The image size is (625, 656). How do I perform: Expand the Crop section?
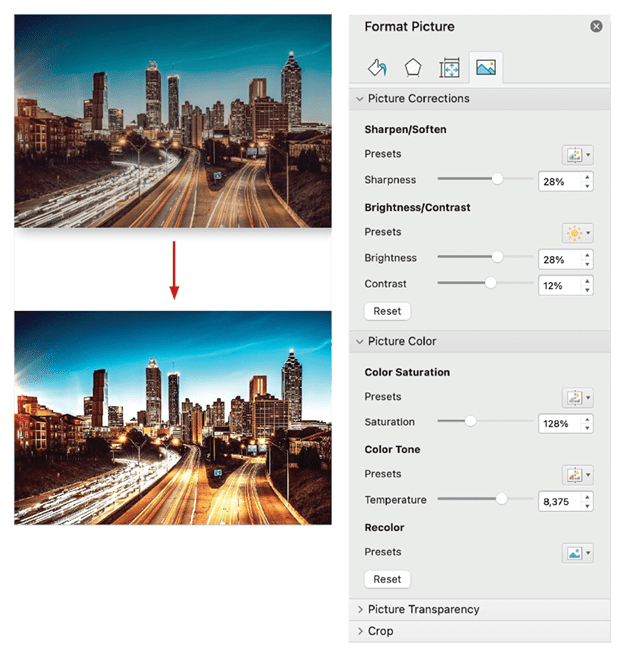click(x=360, y=631)
